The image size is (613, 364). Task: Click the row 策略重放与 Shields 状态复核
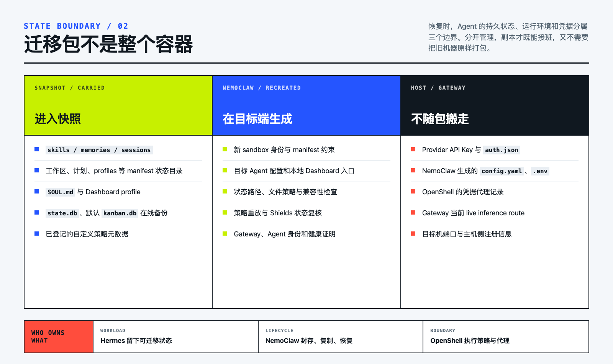(306, 213)
